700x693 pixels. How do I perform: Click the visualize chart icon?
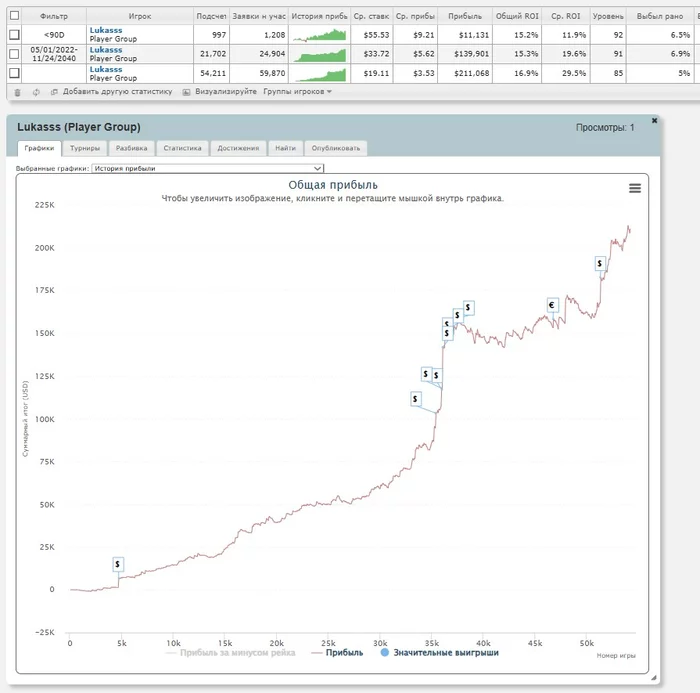pos(186,92)
